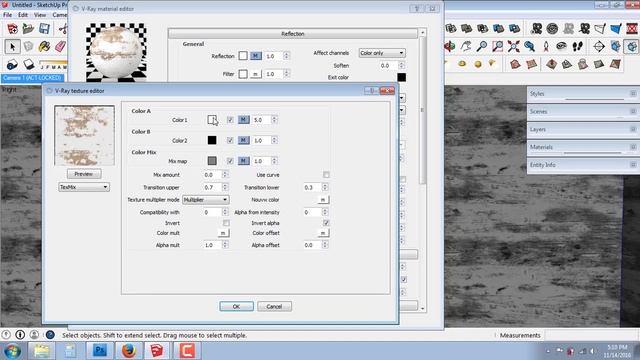
Task: Click the Zoom Extents icon
Action: [x=513, y=47]
